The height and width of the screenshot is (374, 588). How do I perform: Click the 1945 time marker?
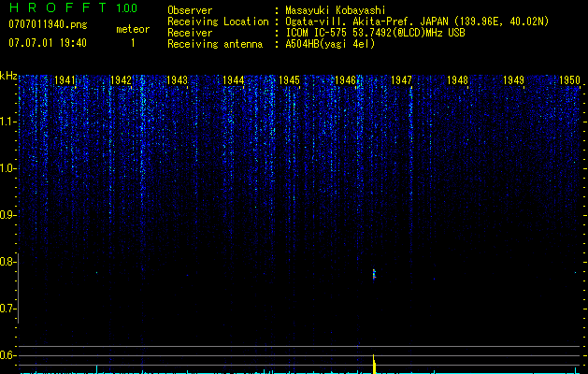(x=289, y=80)
